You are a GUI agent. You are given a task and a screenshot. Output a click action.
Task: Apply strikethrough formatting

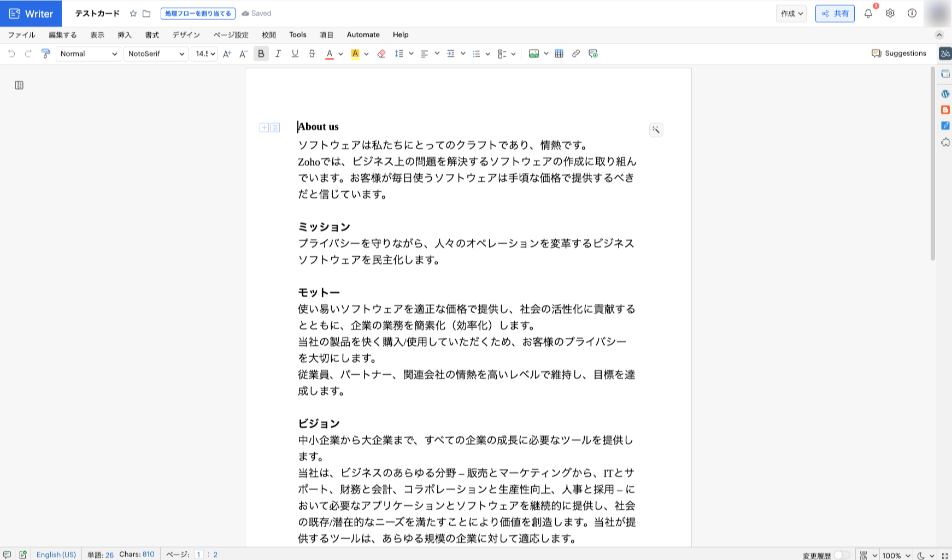pos(312,54)
